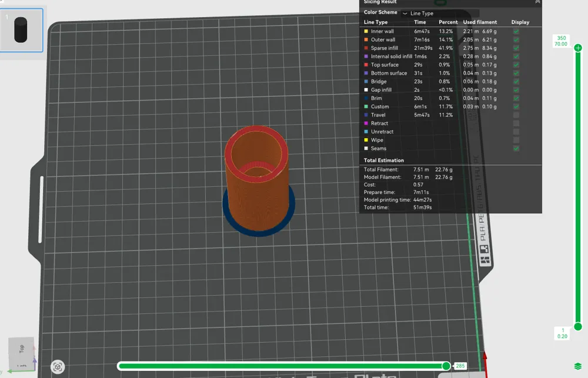Click the blue Brim color swatch
The width and height of the screenshot is (588, 378).
coord(366,98)
